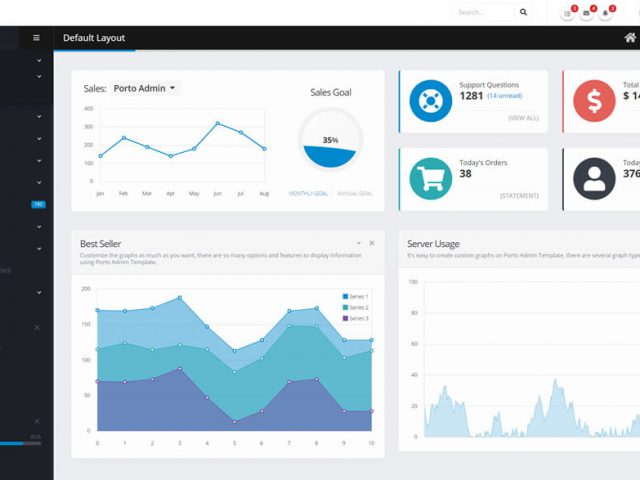640x480 pixels.
Task: Toggle Series 3 in the chart legend
Action: click(356, 318)
